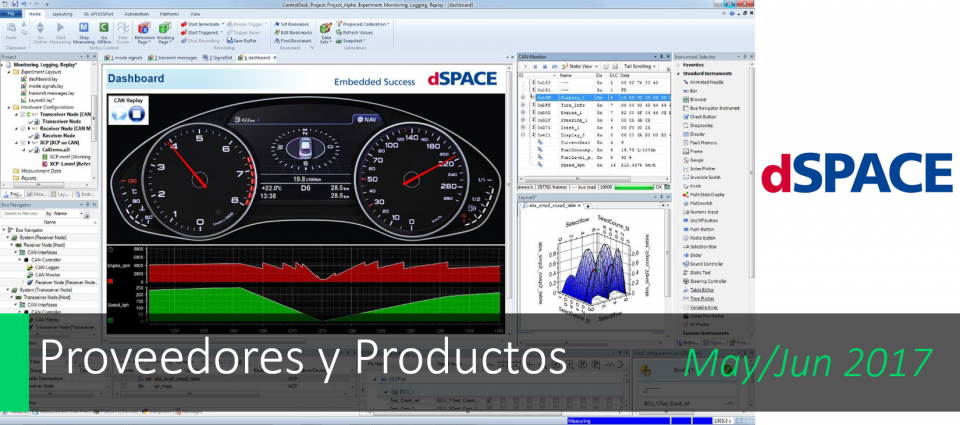Click the Time Cursor icon
The width and height of the screenshot is (960, 425).
tap(123, 28)
